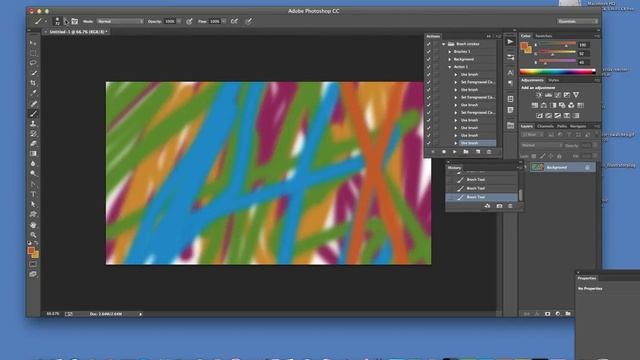Set the foreground color in the toolbox
This screenshot has height=360, width=640.
click(31, 251)
